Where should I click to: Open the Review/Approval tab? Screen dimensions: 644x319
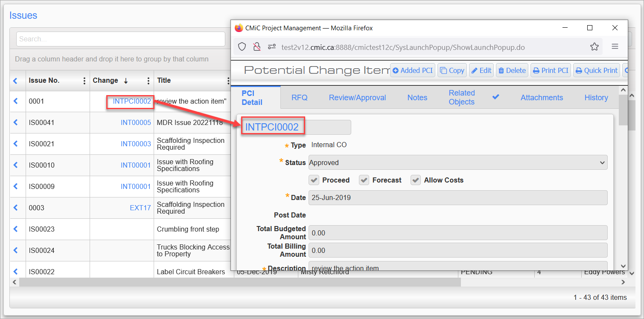coord(358,98)
